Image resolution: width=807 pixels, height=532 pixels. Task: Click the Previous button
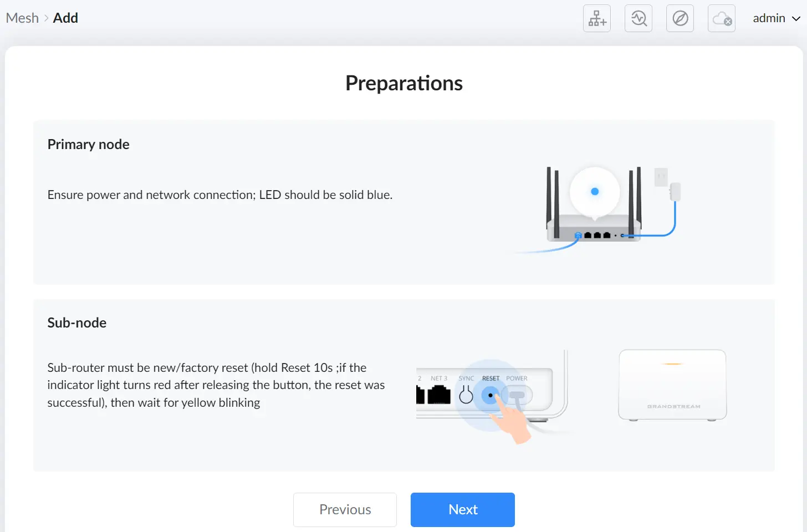[345, 510]
